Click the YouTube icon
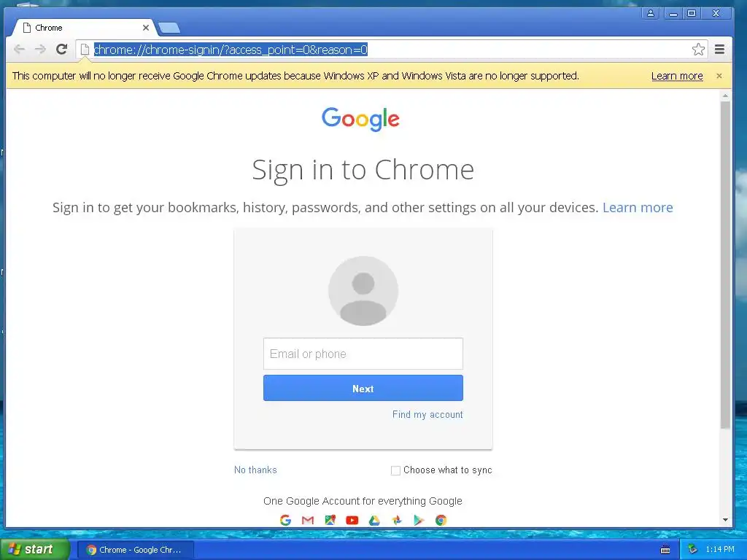The width and height of the screenshot is (747, 560). click(x=352, y=520)
